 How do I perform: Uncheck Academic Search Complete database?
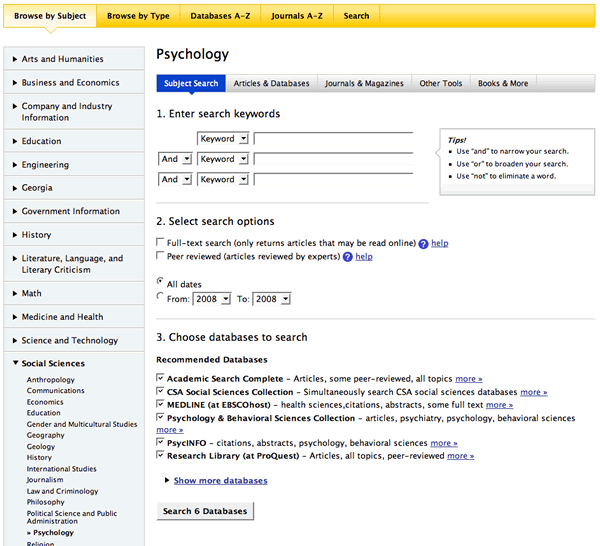(160, 378)
